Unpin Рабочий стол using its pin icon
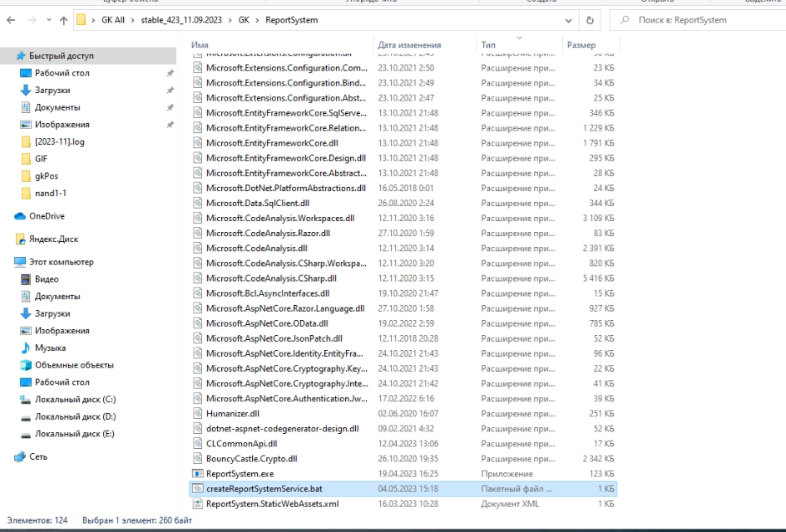This screenshot has height=532, width=786. pos(170,73)
